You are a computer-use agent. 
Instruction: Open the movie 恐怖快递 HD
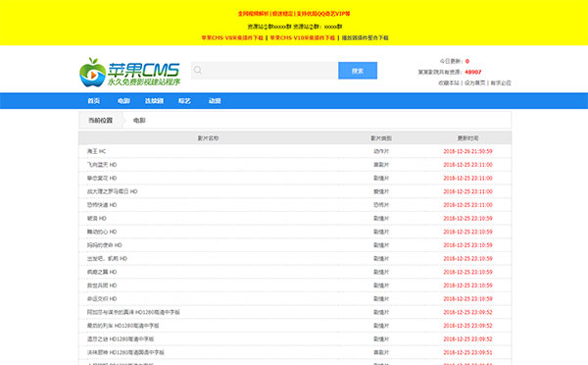click(x=102, y=205)
